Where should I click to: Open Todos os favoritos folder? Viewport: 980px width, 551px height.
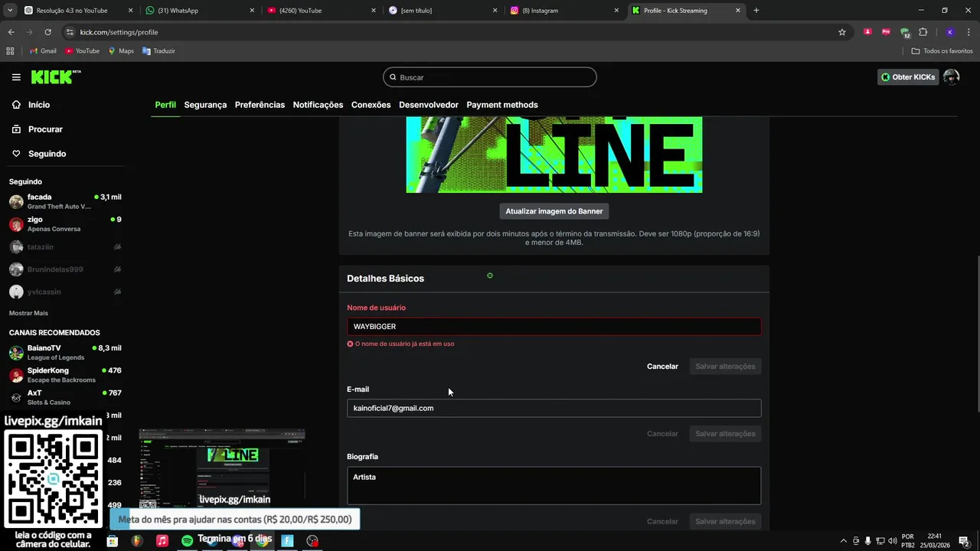(x=942, y=51)
